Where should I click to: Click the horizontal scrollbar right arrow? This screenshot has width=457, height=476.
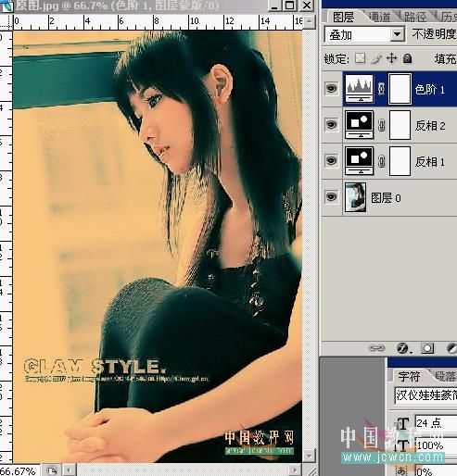(x=295, y=470)
